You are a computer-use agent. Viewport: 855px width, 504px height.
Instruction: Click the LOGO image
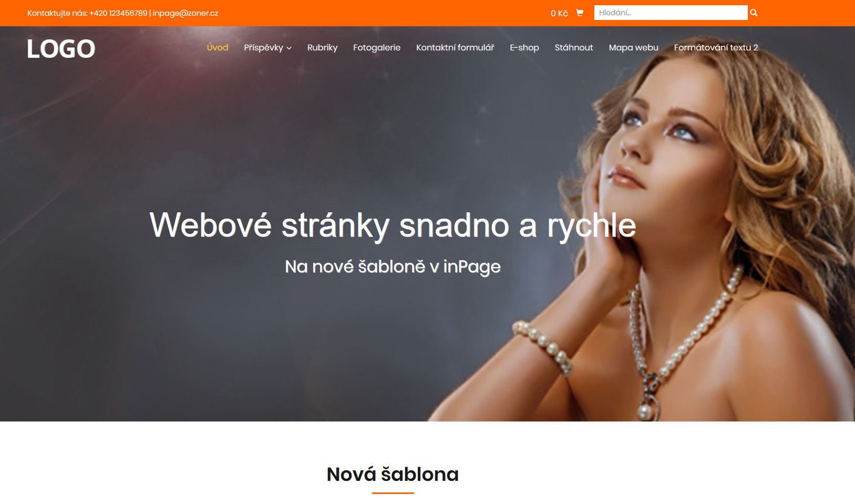click(x=61, y=49)
